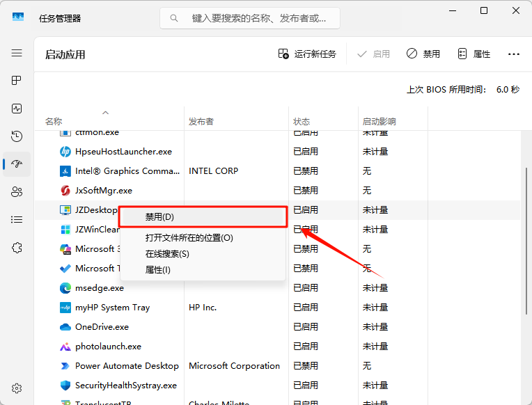Viewport: 532px width, 405px height.
Task: Click Power Automate Desktop icon
Action: [x=65, y=366]
